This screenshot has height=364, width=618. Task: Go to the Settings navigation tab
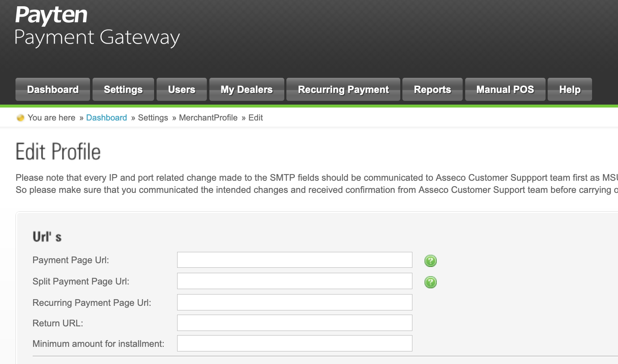(123, 90)
